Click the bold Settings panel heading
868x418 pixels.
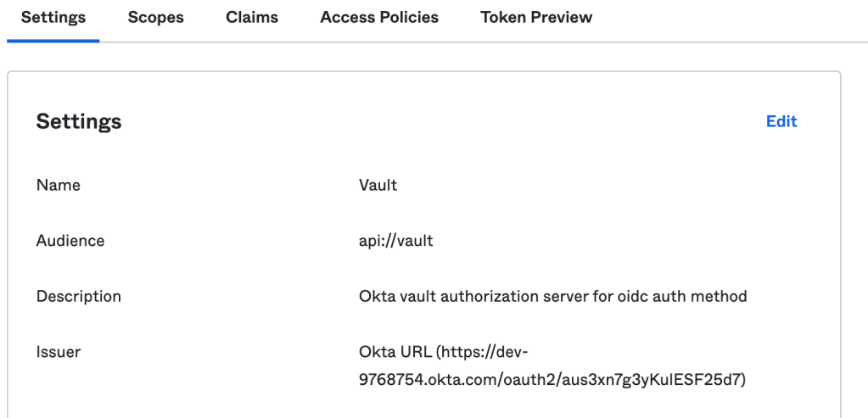[x=79, y=121]
